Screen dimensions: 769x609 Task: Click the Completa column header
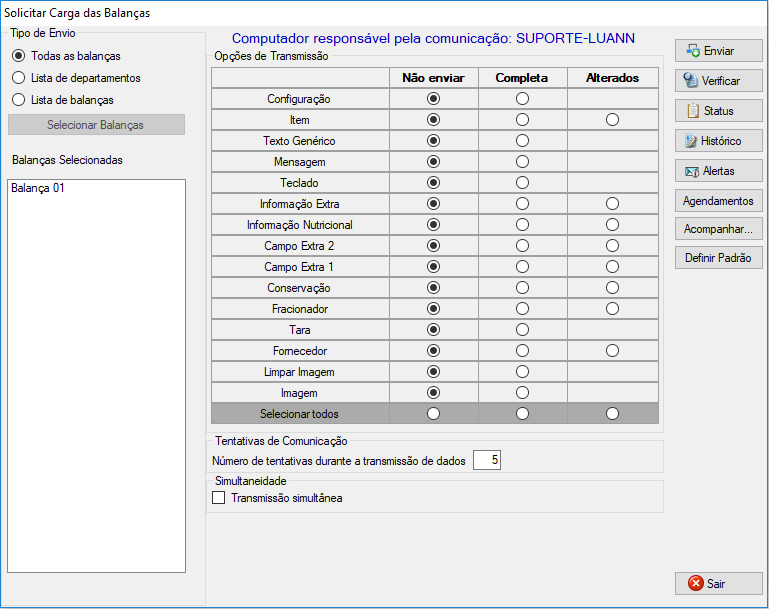point(522,78)
